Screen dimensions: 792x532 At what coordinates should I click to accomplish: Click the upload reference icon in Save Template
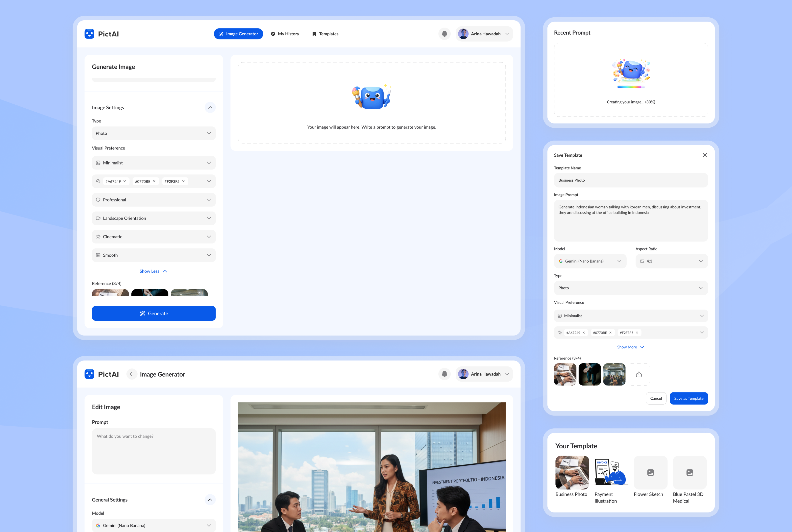[639, 374]
